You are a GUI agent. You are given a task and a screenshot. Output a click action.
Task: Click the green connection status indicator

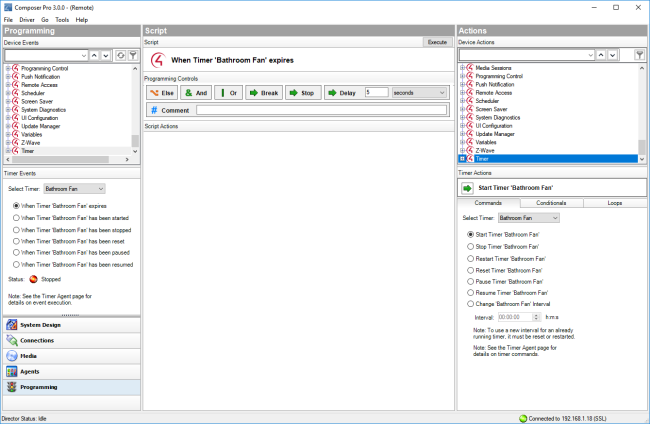(523, 419)
